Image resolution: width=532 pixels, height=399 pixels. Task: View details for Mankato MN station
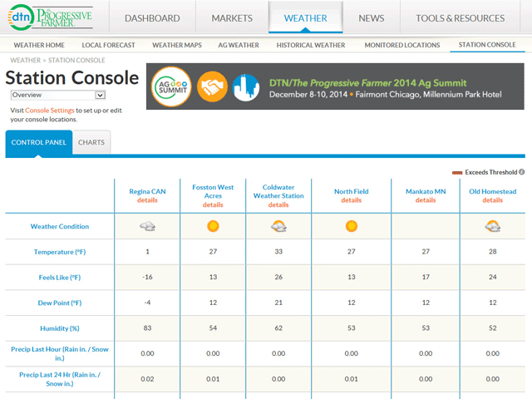click(426, 200)
